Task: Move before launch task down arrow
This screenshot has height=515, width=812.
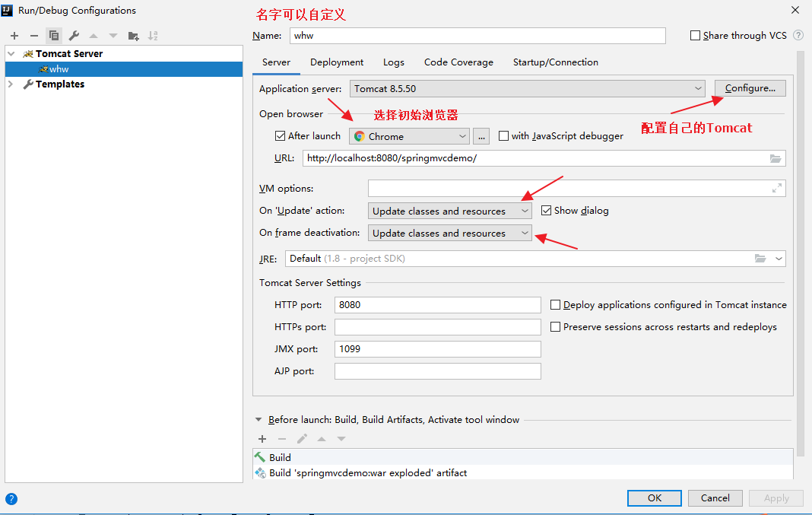Action: (341, 439)
